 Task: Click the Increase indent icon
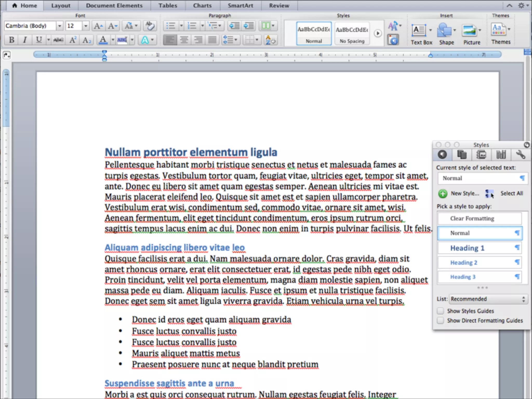pos(249,26)
